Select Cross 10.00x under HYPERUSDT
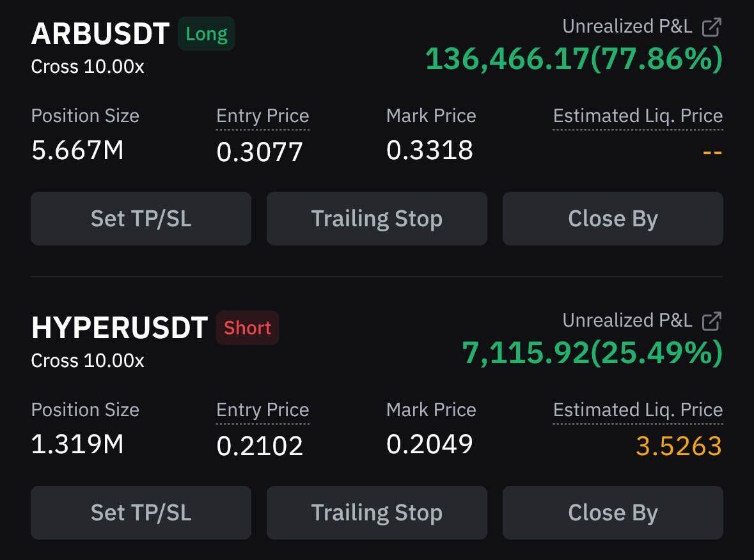 tap(88, 361)
